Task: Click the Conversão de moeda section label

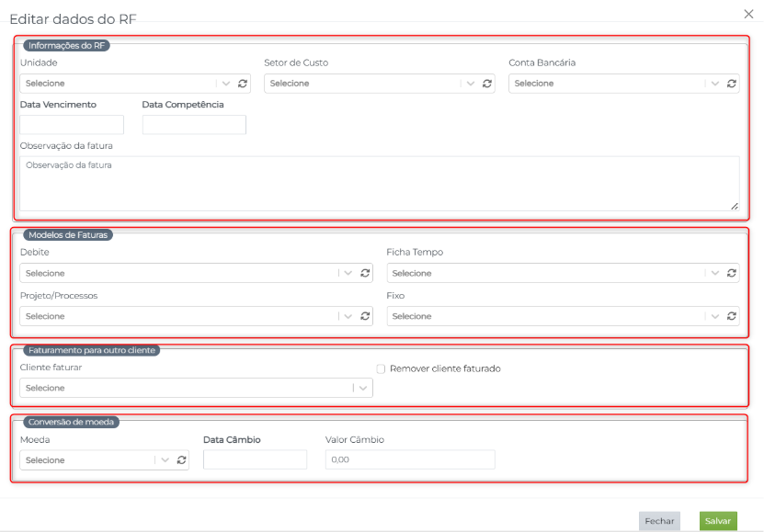Action: tap(71, 422)
